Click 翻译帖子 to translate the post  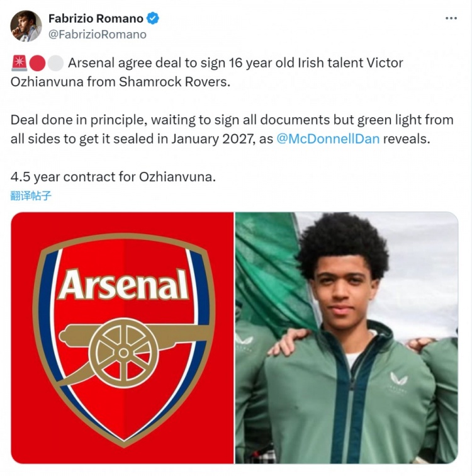coord(31,196)
